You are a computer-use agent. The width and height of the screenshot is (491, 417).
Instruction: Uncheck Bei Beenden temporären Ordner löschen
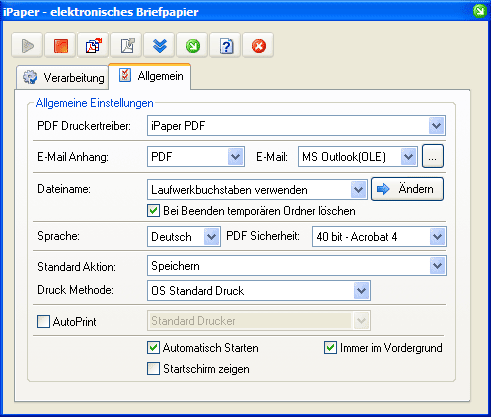click(153, 211)
